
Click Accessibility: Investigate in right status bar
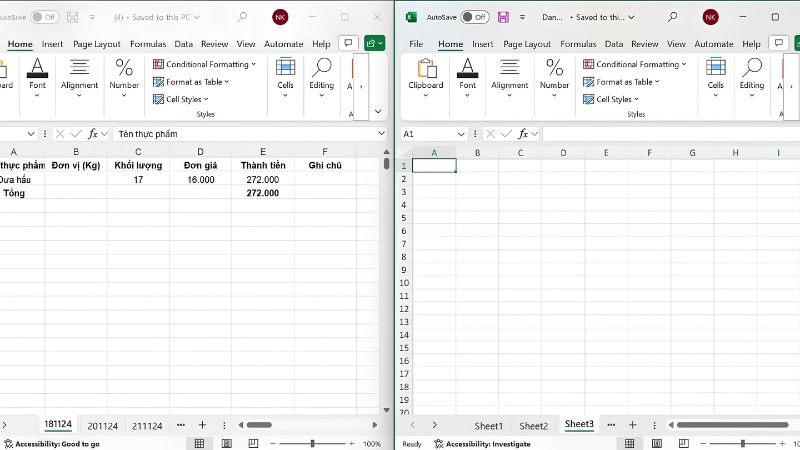482,444
